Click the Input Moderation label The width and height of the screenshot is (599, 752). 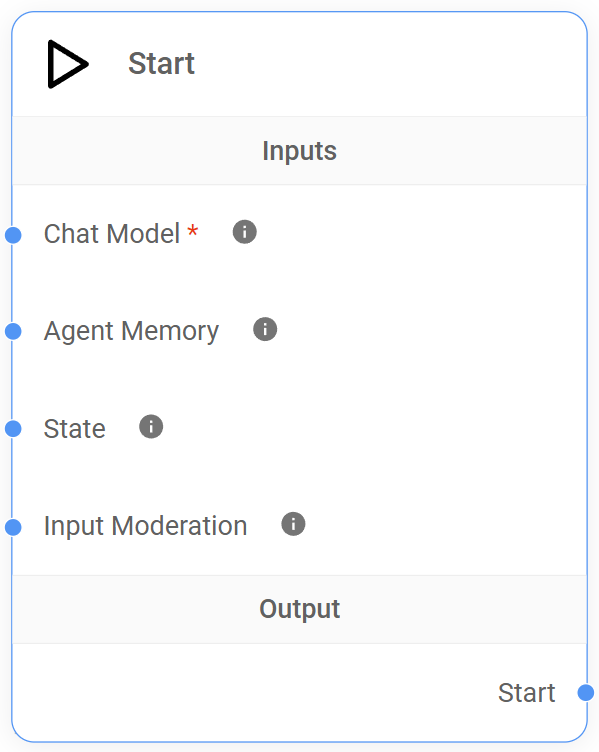[145, 526]
